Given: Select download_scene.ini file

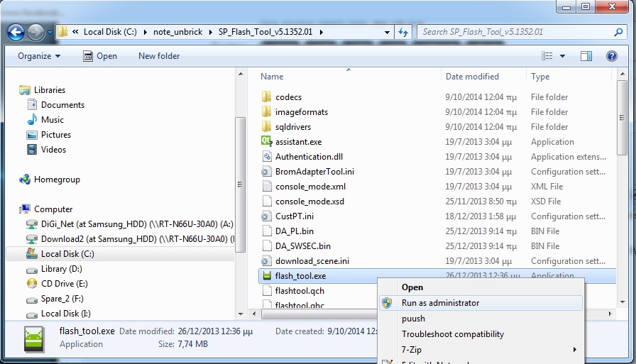Looking at the screenshot, I should click(x=312, y=261).
